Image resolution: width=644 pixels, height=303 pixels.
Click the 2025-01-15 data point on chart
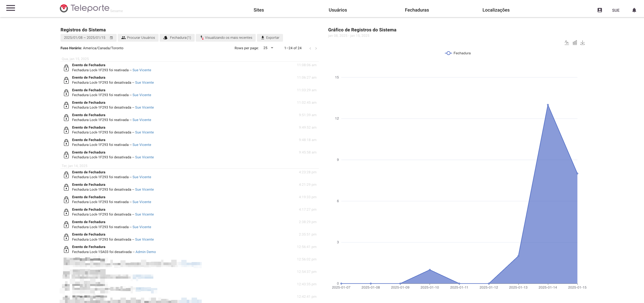pos(577,174)
